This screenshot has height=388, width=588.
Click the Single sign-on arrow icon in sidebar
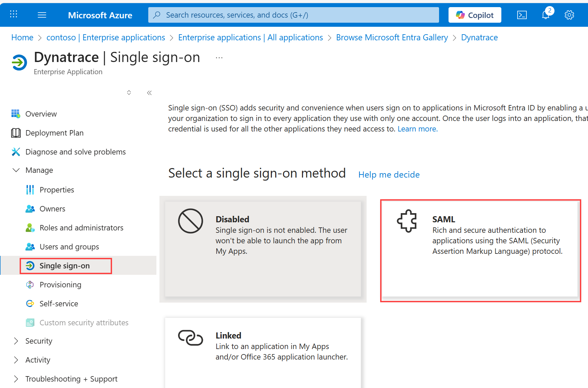coord(30,266)
